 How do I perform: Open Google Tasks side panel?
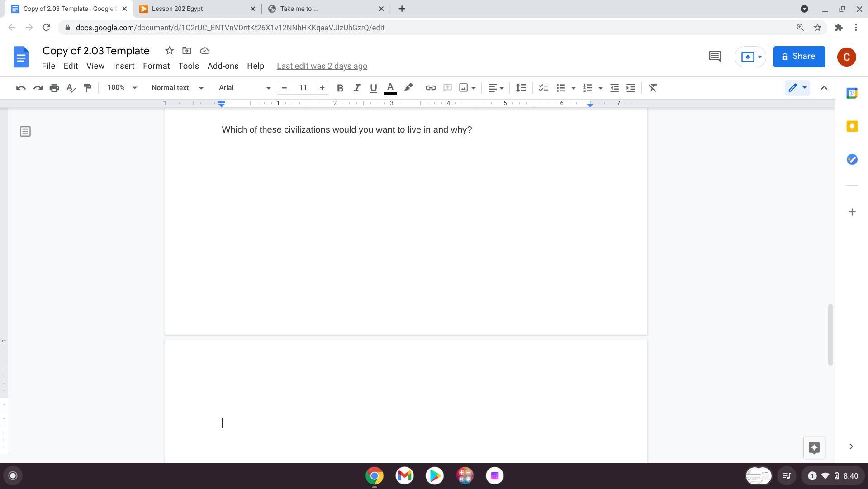point(852,159)
